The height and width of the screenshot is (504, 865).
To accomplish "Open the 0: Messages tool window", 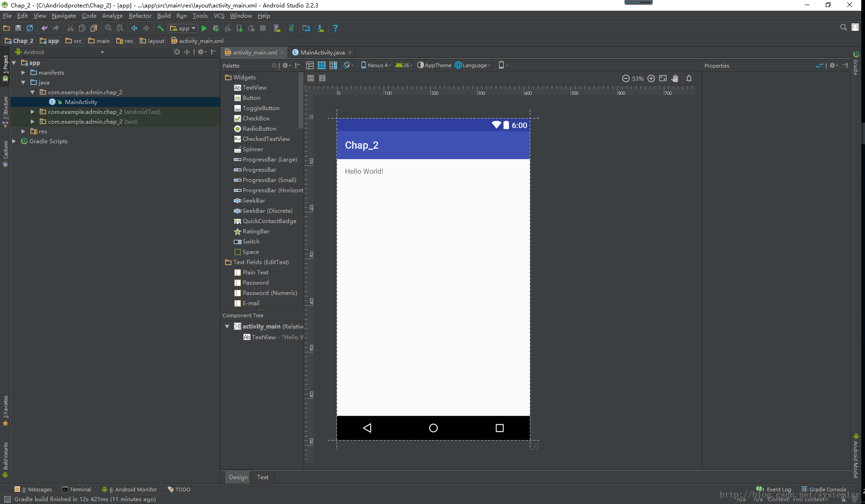I will [x=33, y=490].
